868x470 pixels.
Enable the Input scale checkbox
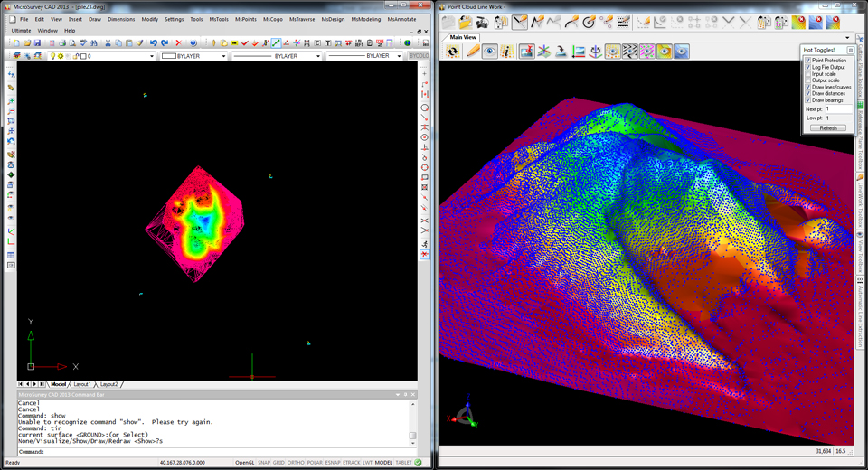pyautogui.click(x=808, y=73)
